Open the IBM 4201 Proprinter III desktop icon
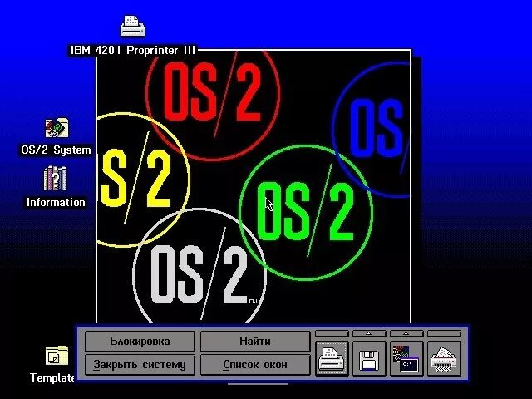Image resolution: width=532 pixels, height=399 pixels. pyautogui.click(x=133, y=26)
